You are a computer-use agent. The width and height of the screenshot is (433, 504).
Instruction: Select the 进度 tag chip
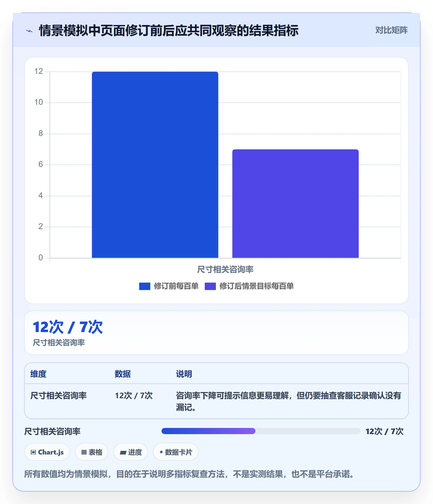click(x=131, y=452)
